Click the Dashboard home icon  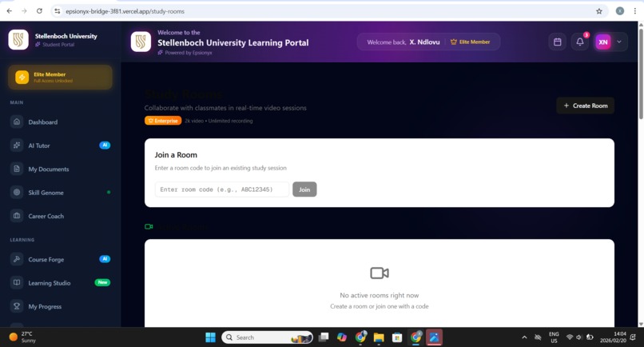[17, 122]
